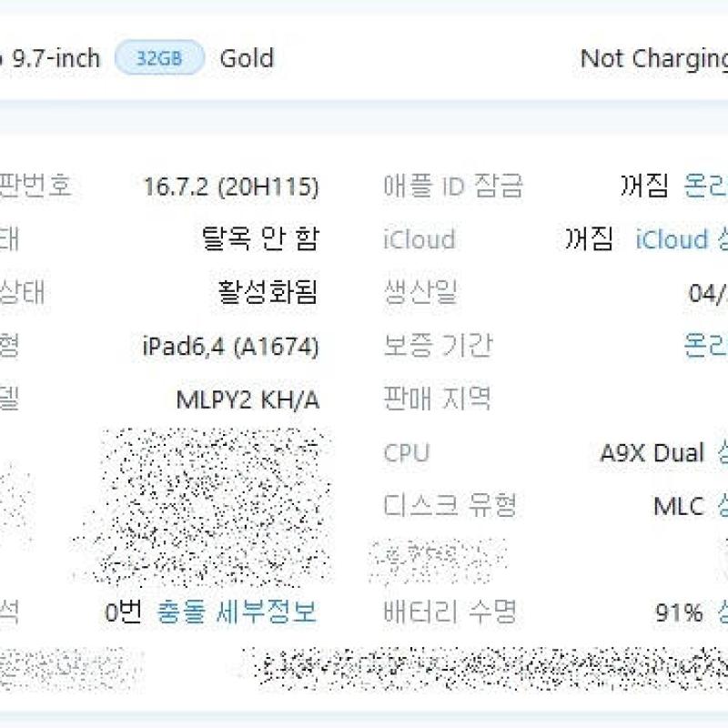Screen dimensions: 728x728
Task: Open the iCloud details link
Action: point(681,240)
